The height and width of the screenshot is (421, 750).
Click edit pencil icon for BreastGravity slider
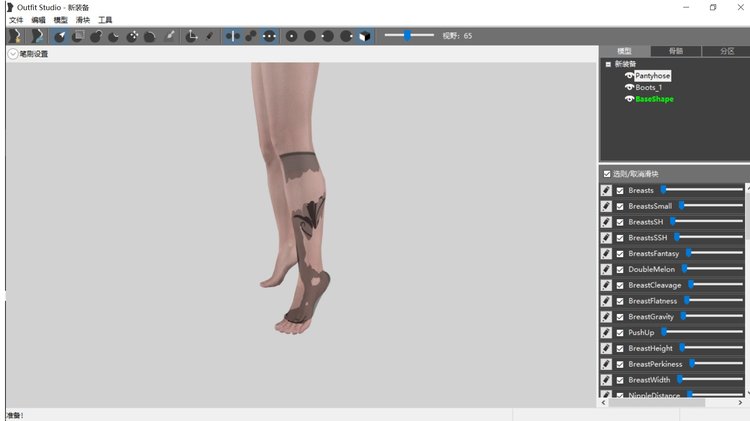(606, 317)
